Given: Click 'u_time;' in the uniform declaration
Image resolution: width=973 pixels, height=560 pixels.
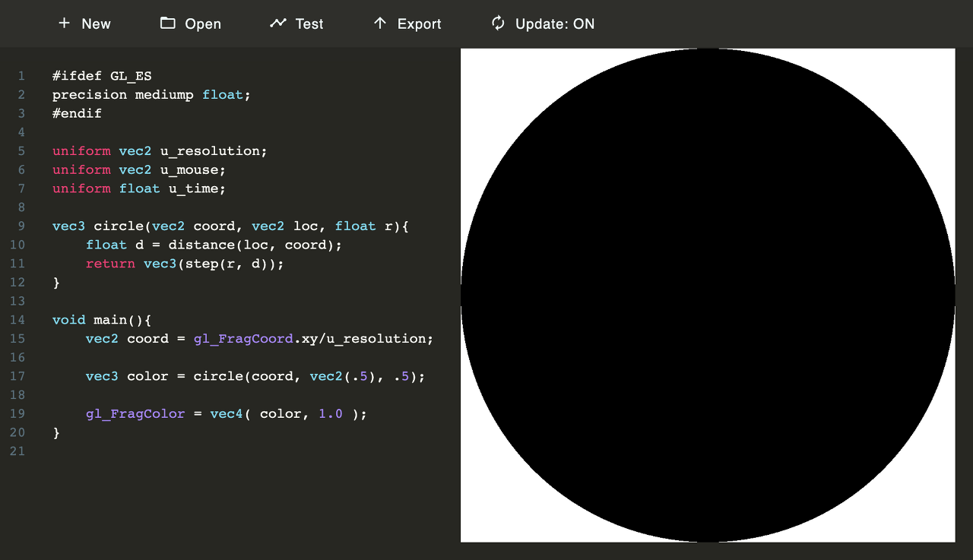Looking at the screenshot, I should click(x=197, y=188).
